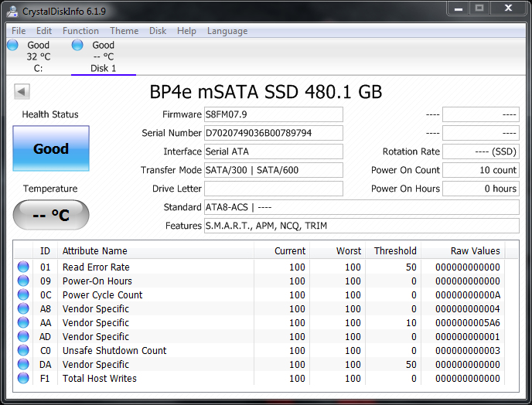Viewport: 532px width, 405px height.
Task: Click the Attribute Name column header
Action: click(x=94, y=250)
